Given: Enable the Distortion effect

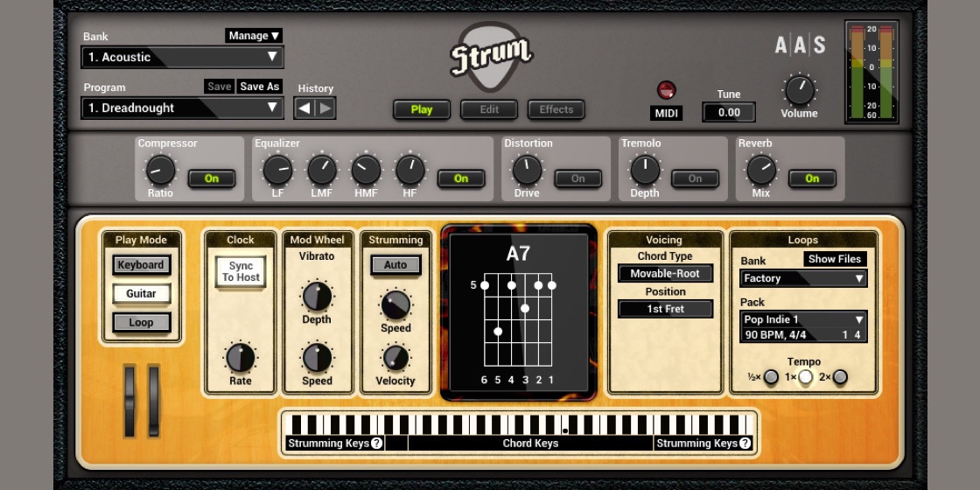Looking at the screenshot, I should (577, 178).
